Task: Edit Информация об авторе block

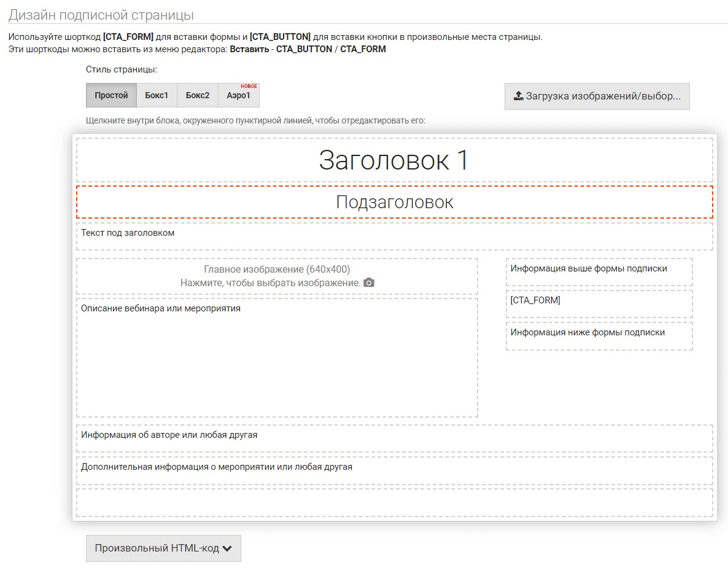Action: coord(394,439)
